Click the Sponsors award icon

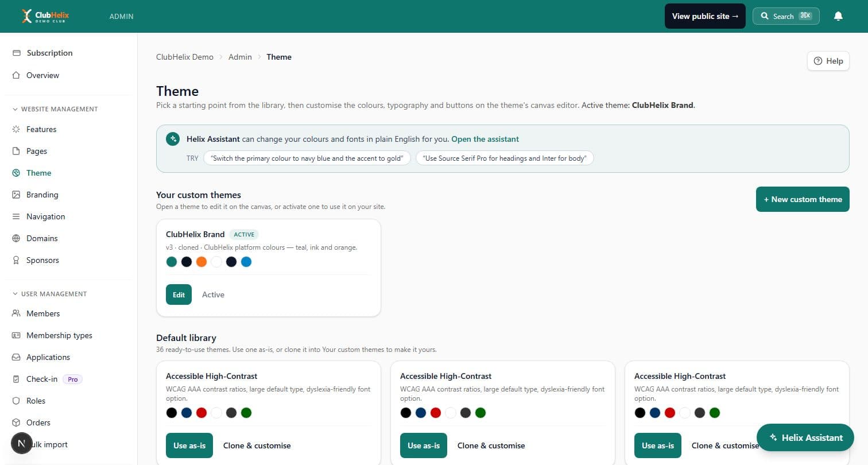coord(16,260)
